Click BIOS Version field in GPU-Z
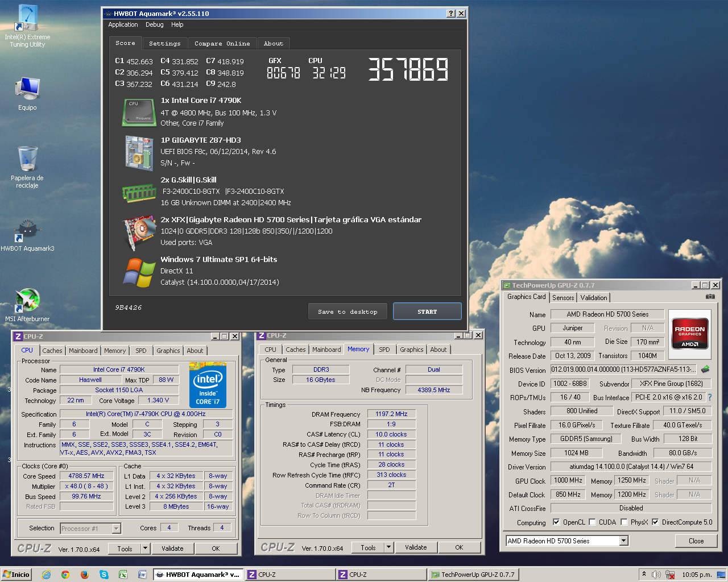 pos(623,369)
